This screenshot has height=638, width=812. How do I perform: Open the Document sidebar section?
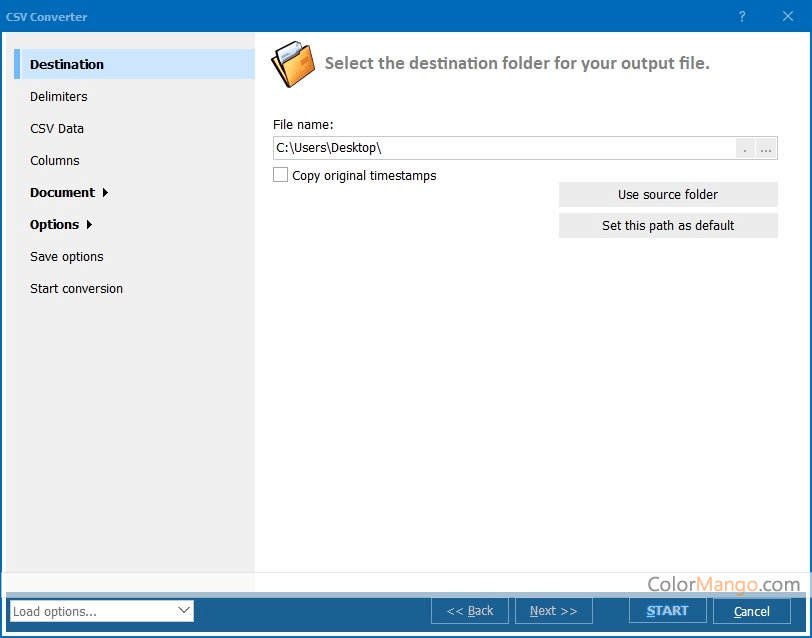(x=63, y=193)
